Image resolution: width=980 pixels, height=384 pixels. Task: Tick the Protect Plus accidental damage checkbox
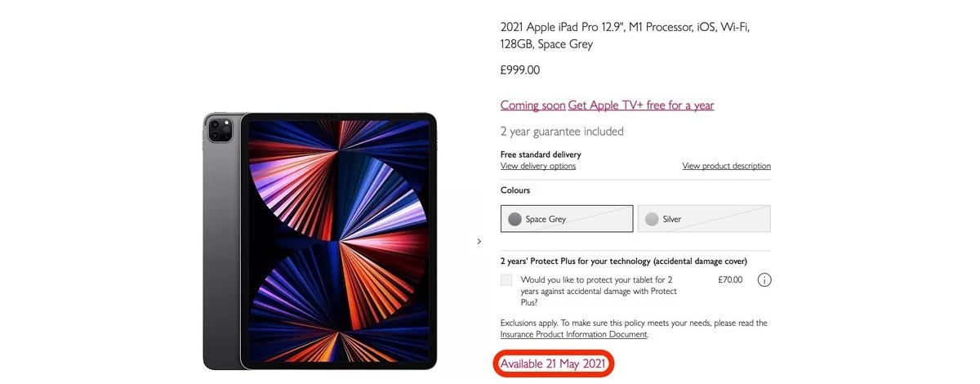pyautogui.click(x=506, y=280)
